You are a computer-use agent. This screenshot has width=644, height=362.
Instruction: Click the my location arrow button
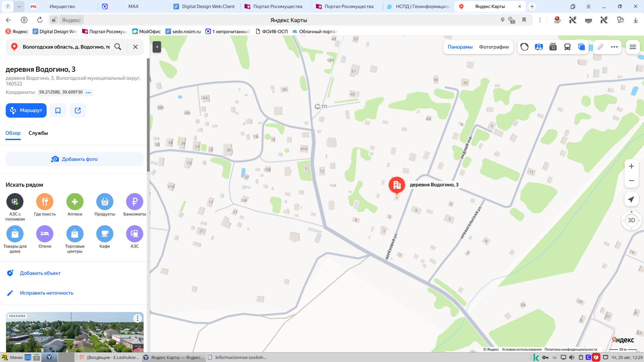(631, 199)
